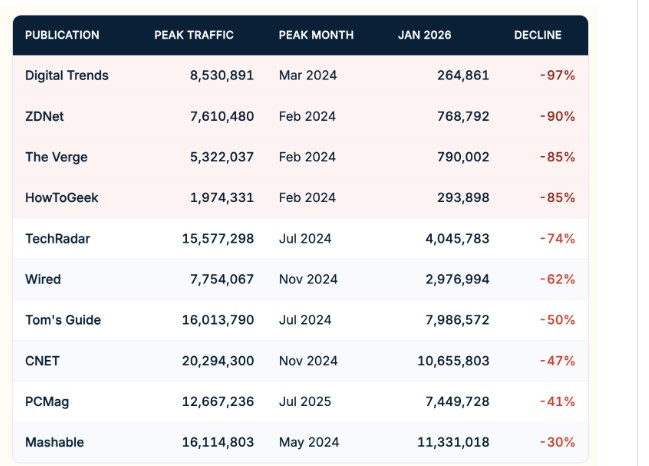Click the HowToGeek publication cell

61,198
